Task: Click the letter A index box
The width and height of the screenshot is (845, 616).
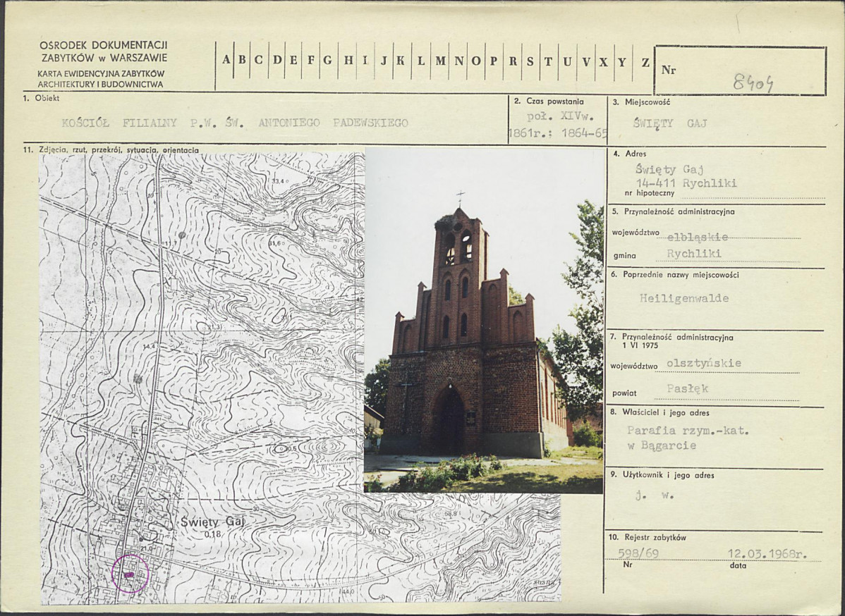Action: coord(225,61)
